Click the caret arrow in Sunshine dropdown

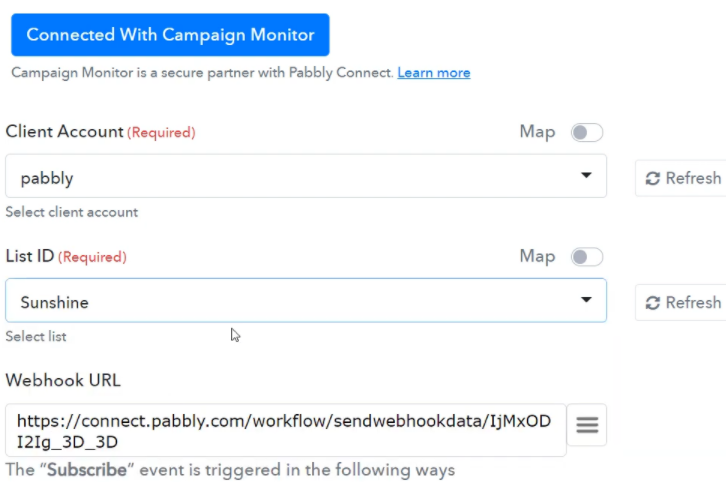point(586,301)
